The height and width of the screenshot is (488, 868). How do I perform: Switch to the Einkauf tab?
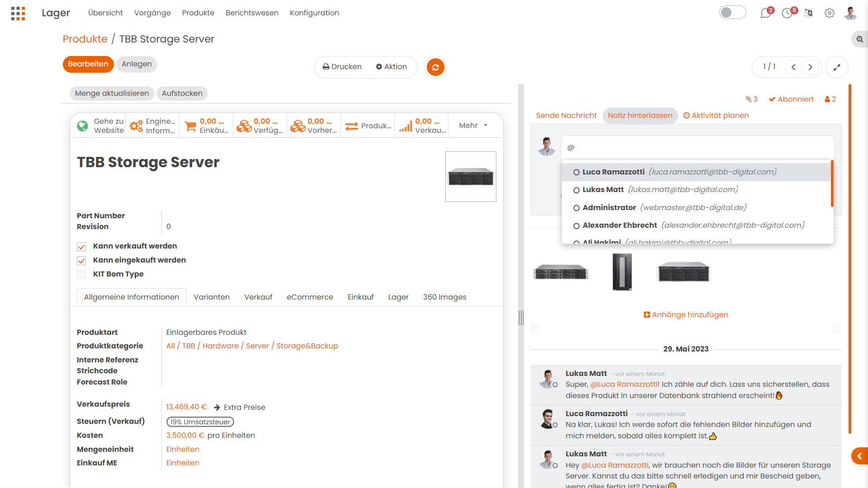click(360, 297)
